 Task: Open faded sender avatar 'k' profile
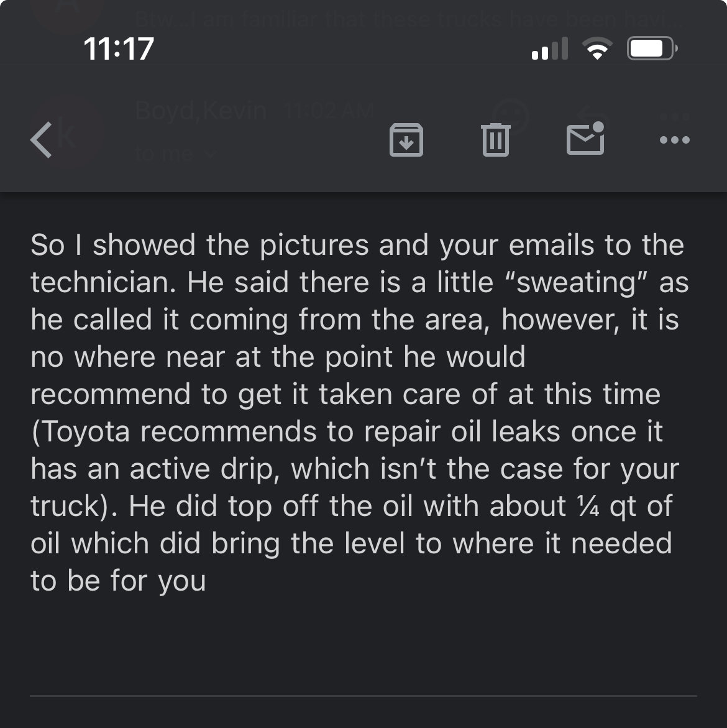coord(65,134)
